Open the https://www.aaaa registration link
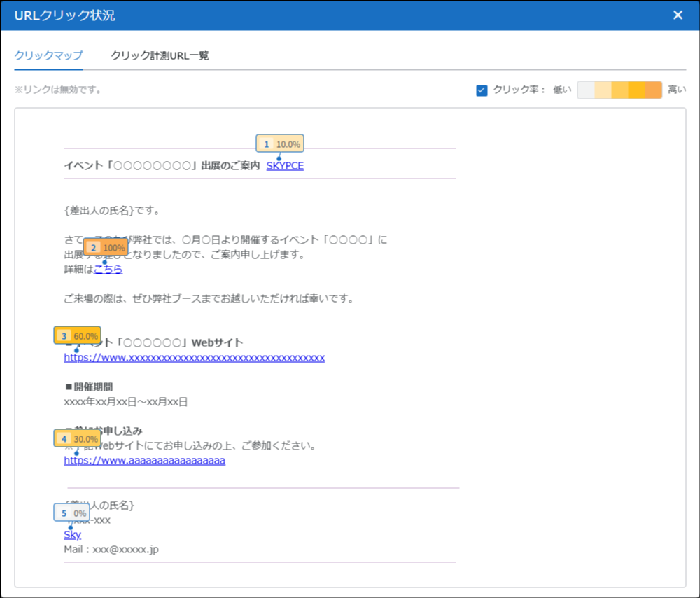This screenshot has height=598, width=700. [144, 461]
